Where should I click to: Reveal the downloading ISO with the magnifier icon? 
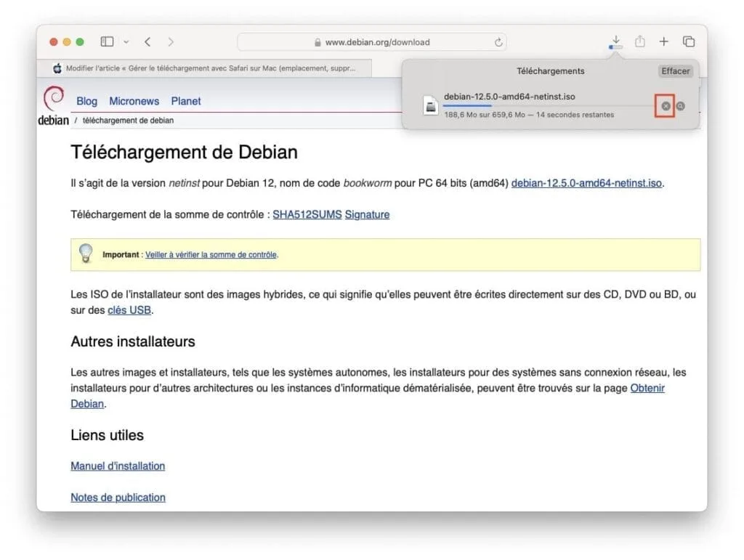click(681, 106)
